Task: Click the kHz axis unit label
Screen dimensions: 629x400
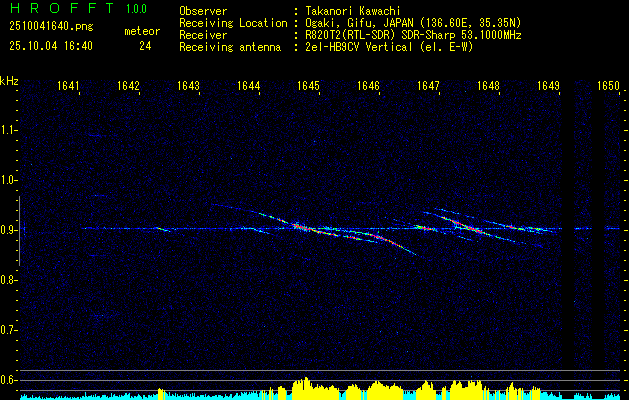Action: coord(10,81)
